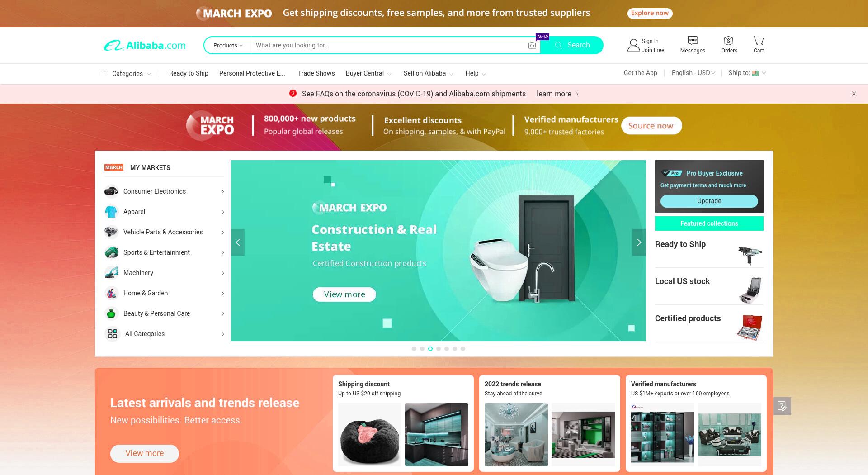Click Get the App
This screenshot has height=475, width=868.
pos(640,73)
